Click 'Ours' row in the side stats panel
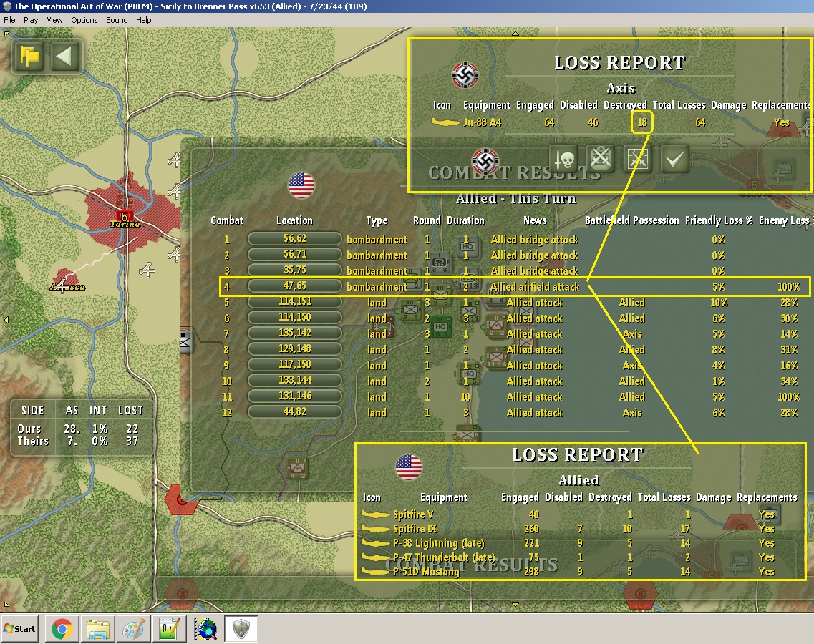This screenshot has height=644, width=814. pos(78,429)
